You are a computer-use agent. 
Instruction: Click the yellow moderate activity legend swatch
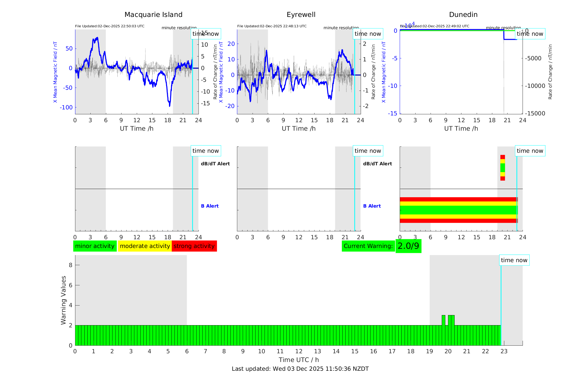pyautogui.click(x=145, y=246)
